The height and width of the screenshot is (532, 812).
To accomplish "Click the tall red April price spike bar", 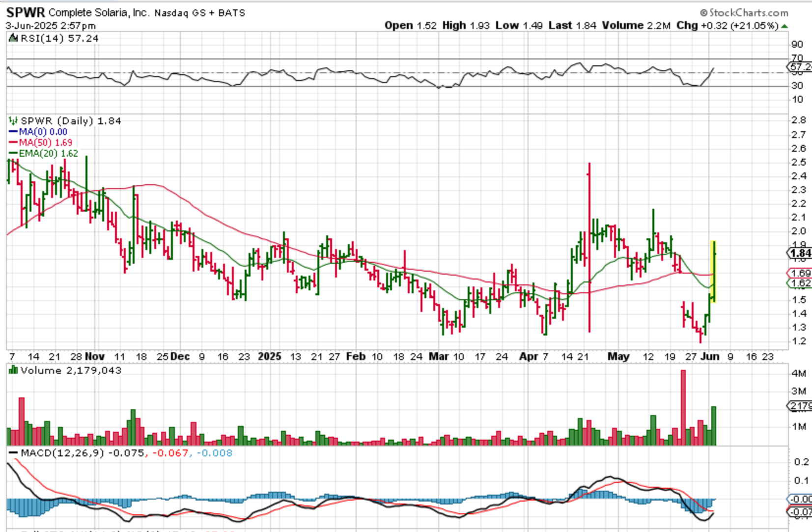I will click(589, 248).
